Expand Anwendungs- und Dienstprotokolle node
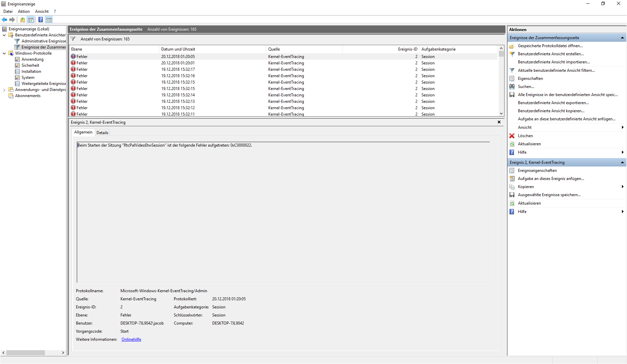Screen dimensions: 627x364 pos(4,90)
